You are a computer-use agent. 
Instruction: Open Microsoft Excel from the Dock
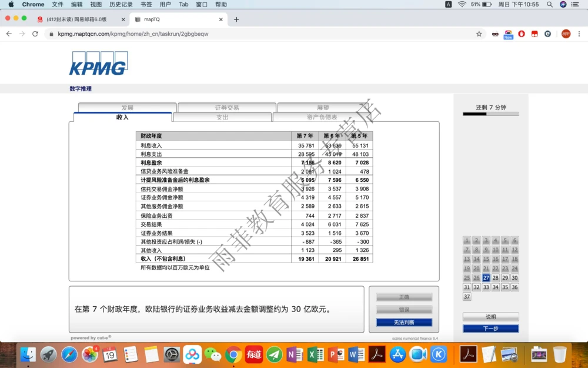click(x=315, y=355)
